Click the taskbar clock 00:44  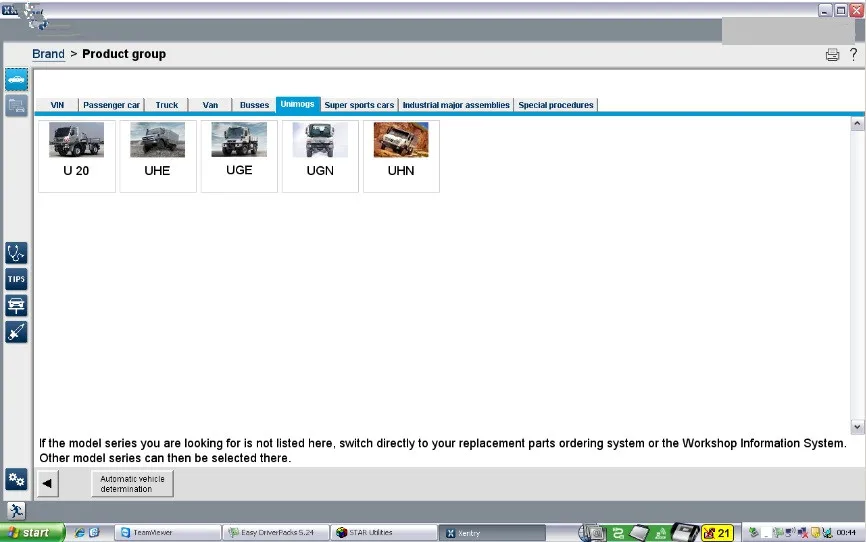pyautogui.click(x=846, y=533)
